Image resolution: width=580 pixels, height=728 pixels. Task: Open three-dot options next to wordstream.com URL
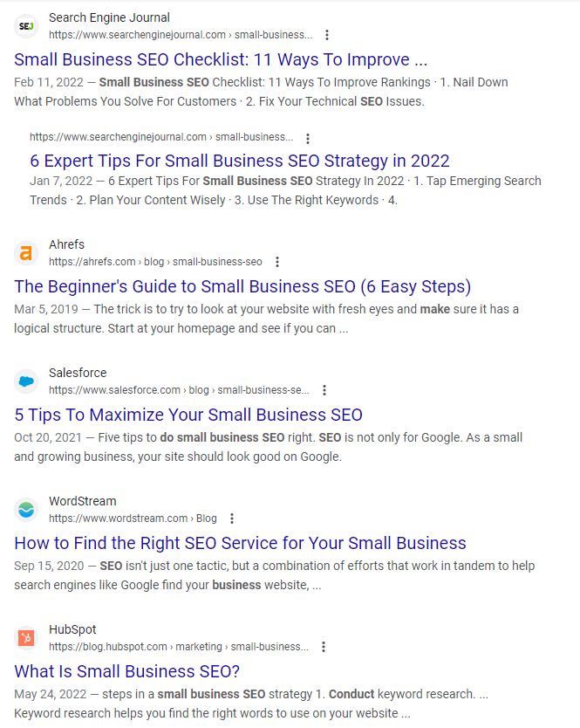[232, 519]
